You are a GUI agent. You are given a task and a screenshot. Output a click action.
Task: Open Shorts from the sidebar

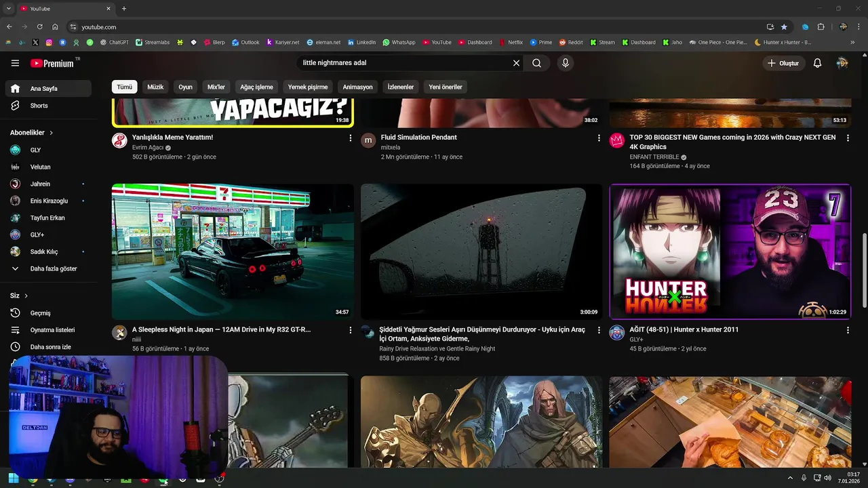click(x=48, y=106)
